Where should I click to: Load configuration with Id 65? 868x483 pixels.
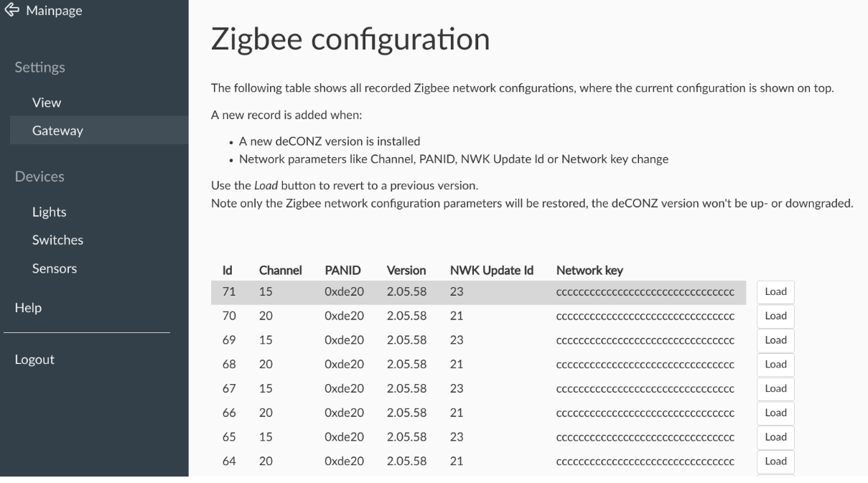(x=775, y=437)
